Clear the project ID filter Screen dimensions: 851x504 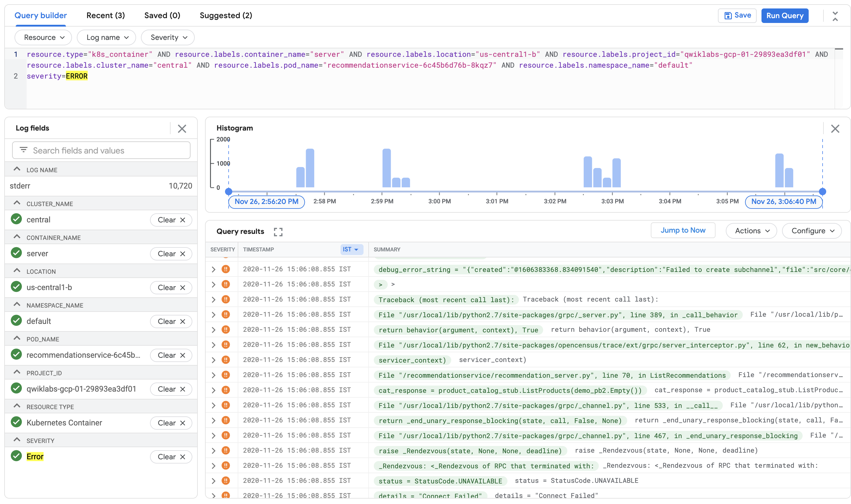(171, 389)
